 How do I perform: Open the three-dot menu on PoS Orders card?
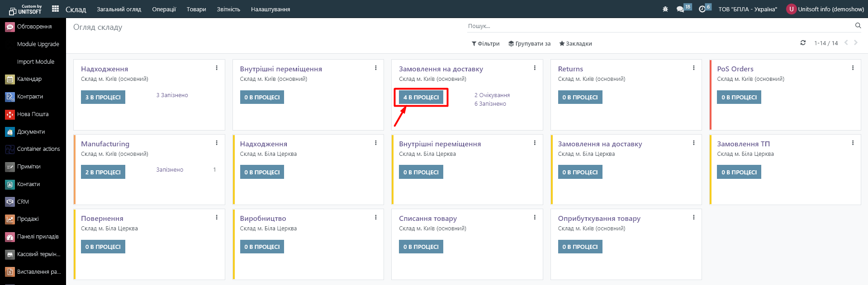pos(853,68)
